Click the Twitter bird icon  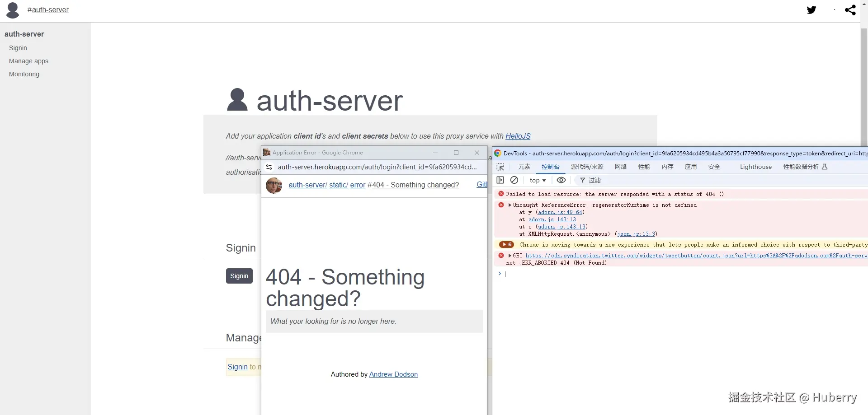811,10
